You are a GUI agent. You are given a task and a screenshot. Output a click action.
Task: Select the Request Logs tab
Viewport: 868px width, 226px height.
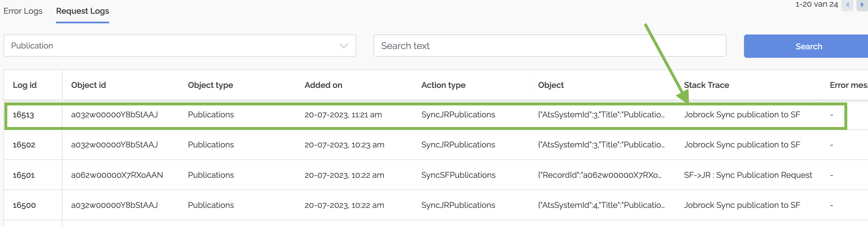tap(83, 11)
